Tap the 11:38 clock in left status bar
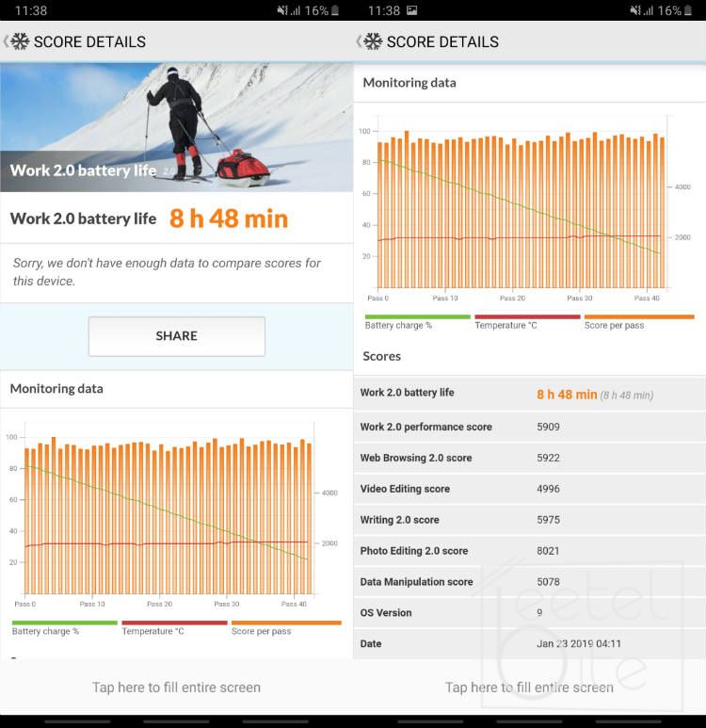This screenshot has height=728, width=706. [31, 10]
